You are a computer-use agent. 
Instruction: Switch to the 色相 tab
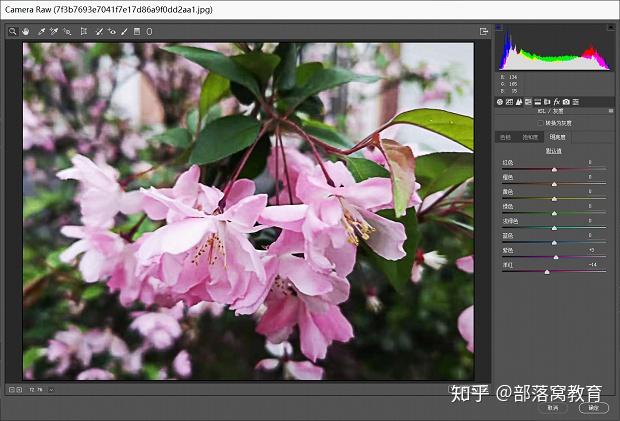coord(505,137)
